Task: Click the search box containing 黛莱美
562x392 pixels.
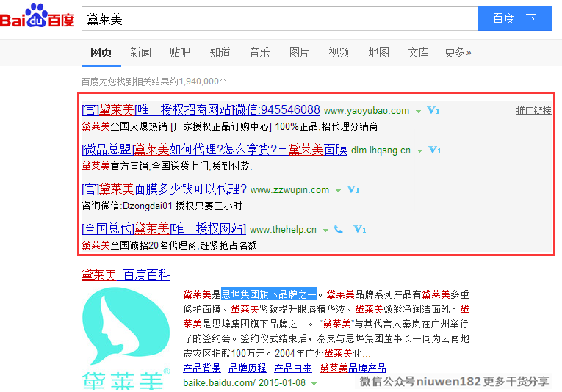Action: tap(280, 18)
